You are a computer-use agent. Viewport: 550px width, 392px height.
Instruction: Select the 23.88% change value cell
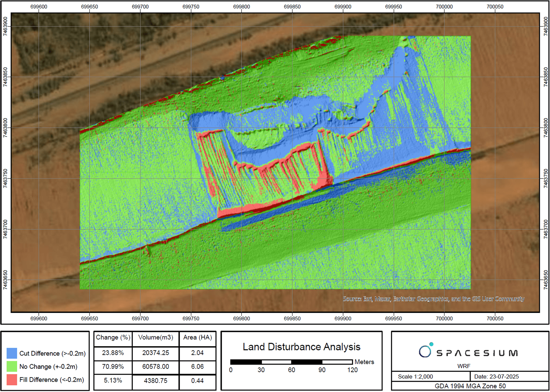point(113,353)
